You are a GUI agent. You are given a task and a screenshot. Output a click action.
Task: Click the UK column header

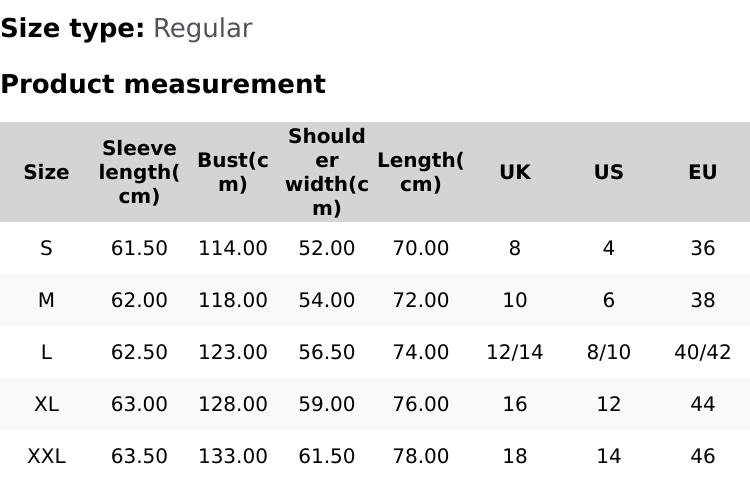pyautogui.click(x=514, y=172)
